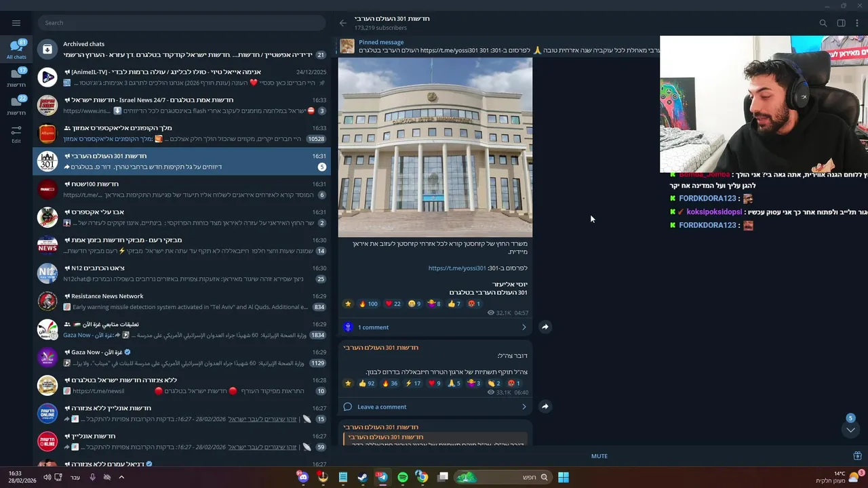Open Google Chrome from the taskbar
Viewport: 868px width, 488px height.
422,477
